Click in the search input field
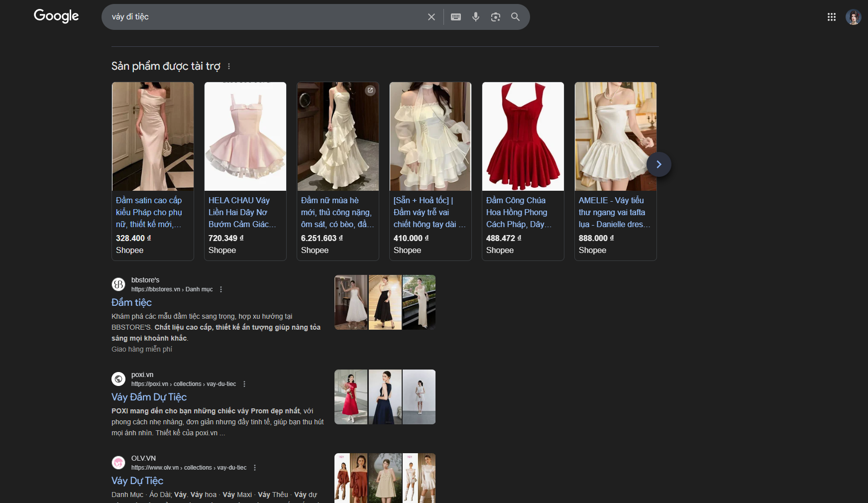Image resolution: width=868 pixels, height=503 pixels. pos(264,17)
